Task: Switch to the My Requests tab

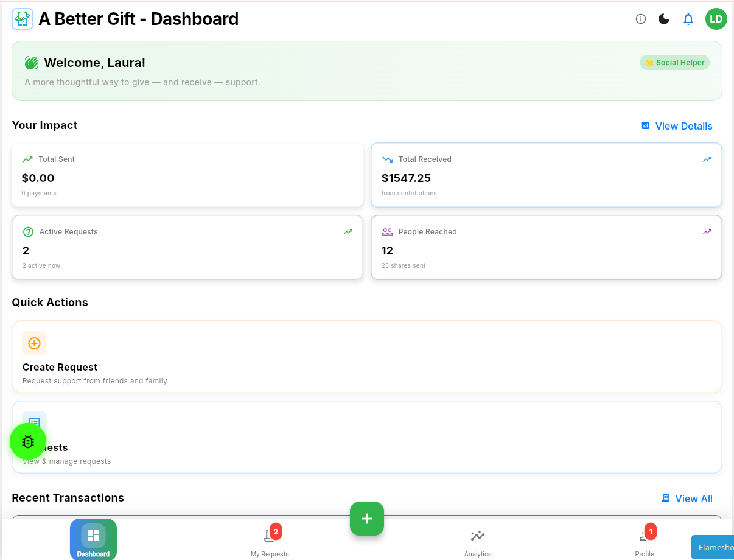Action: [270, 541]
